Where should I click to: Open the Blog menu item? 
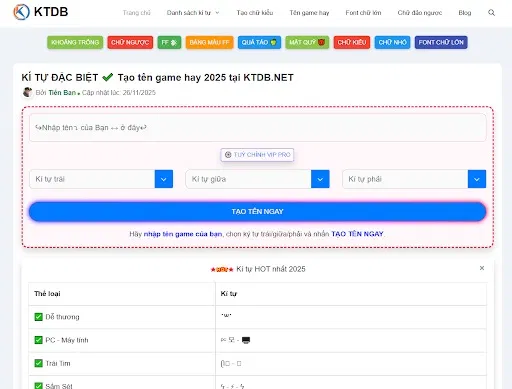(465, 13)
